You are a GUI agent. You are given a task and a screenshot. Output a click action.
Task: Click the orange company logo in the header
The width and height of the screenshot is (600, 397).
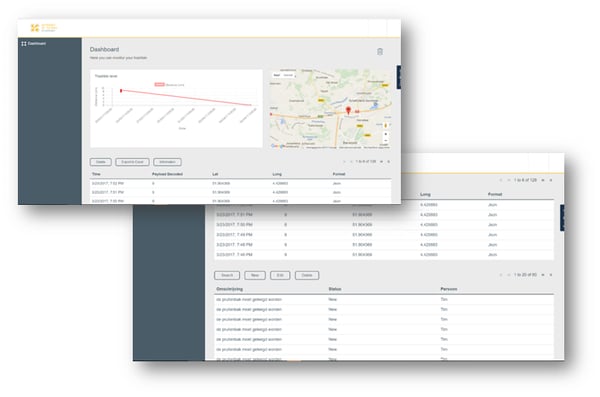(x=44, y=28)
